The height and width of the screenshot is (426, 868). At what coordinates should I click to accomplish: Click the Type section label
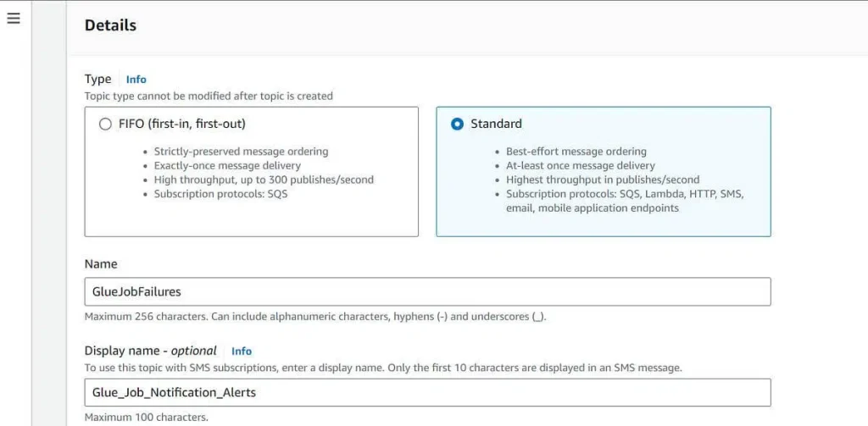pos(97,79)
